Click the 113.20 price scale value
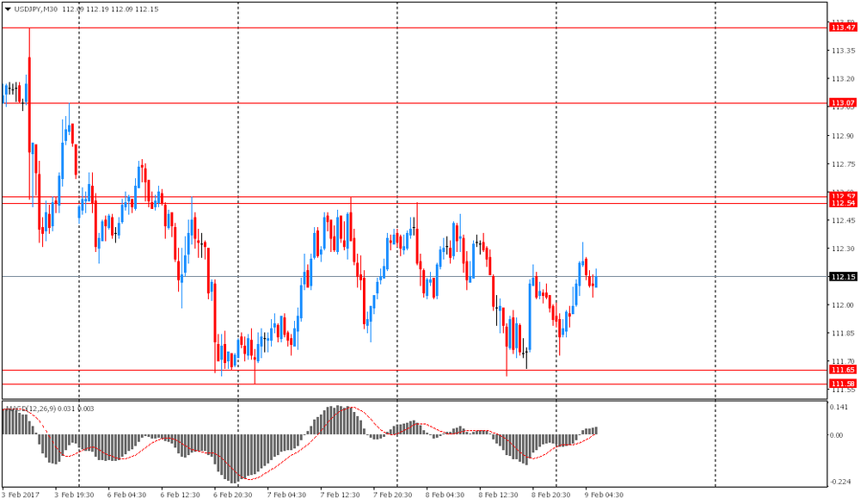The image size is (860, 504). click(x=843, y=79)
